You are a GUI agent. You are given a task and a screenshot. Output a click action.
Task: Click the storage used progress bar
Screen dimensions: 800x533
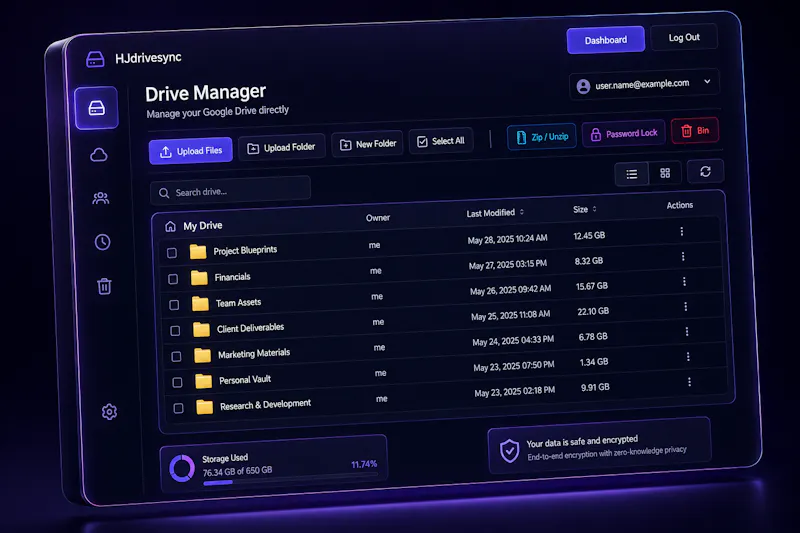tap(290, 478)
